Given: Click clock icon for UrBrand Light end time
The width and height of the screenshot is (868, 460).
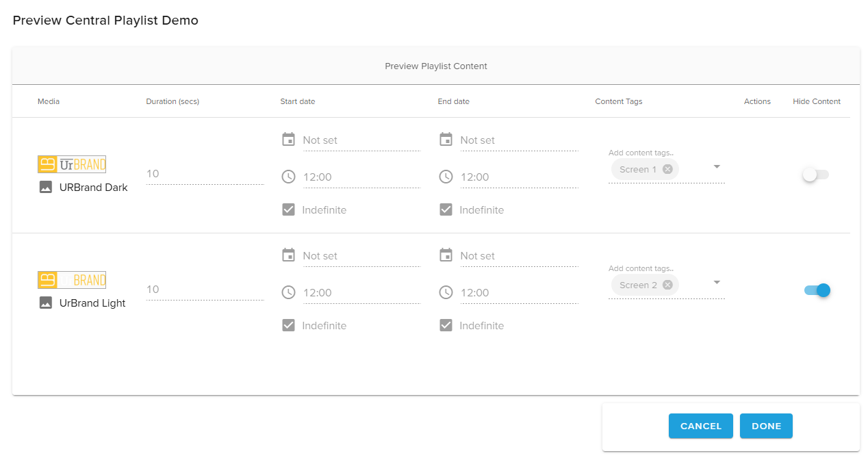Looking at the screenshot, I should 446,292.
